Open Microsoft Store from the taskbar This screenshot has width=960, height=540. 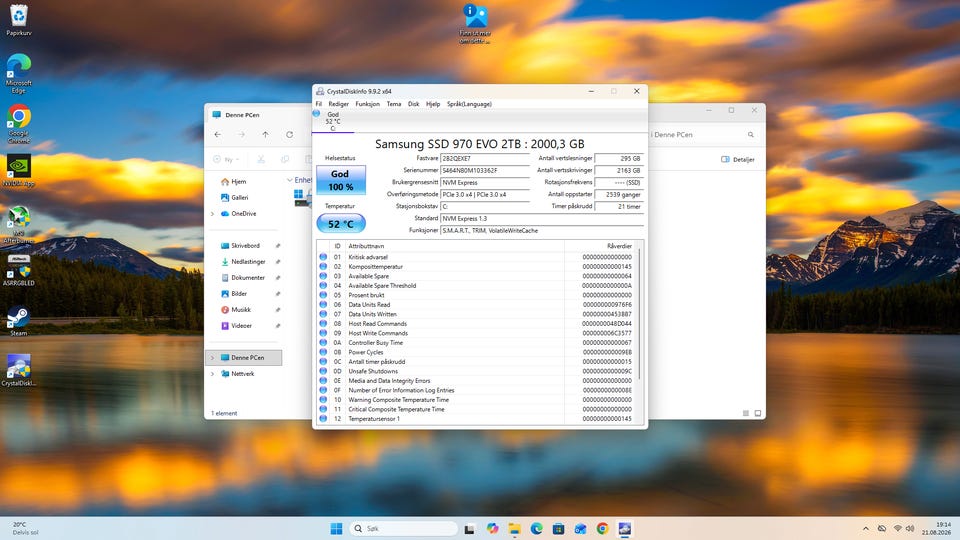click(x=558, y=529)
